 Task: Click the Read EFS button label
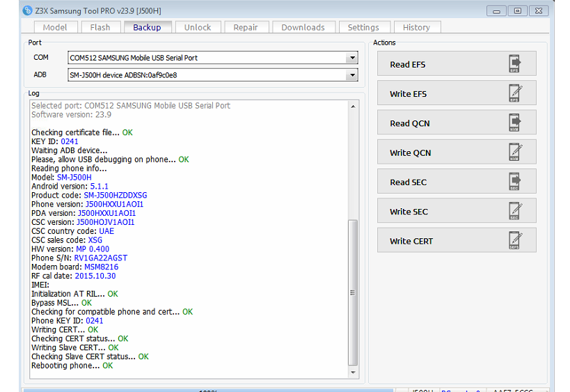coord(408,64)
